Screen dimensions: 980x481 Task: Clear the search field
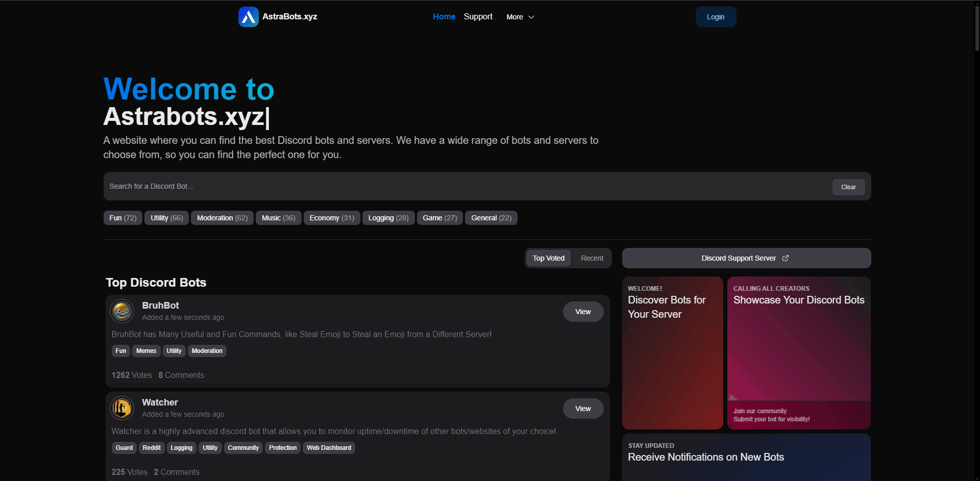(848, 187)
